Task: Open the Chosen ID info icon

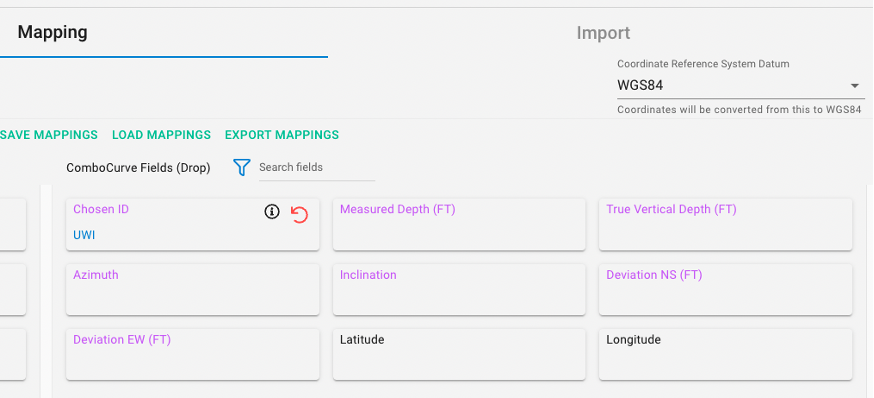Action: (x=271, y=211)
